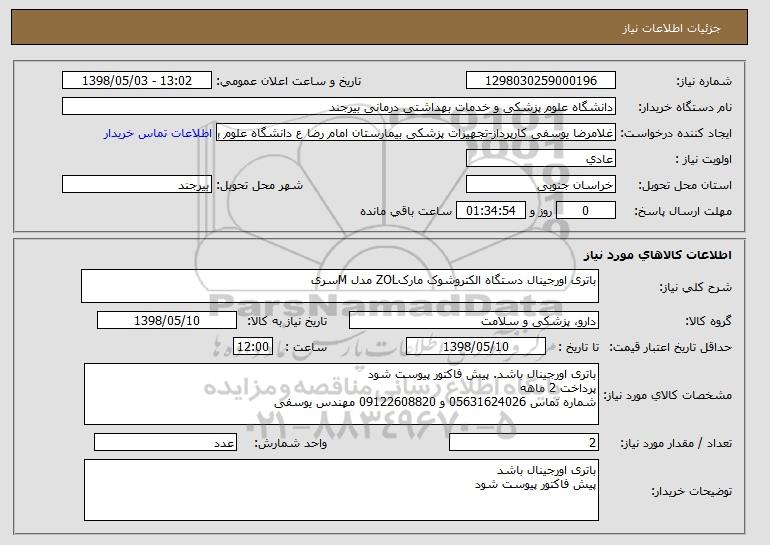Click the label مشخصات کالای مورد نیاز
Image resolution: width=770 pixels, height=545 pixels.
click(x=668, y=395)
